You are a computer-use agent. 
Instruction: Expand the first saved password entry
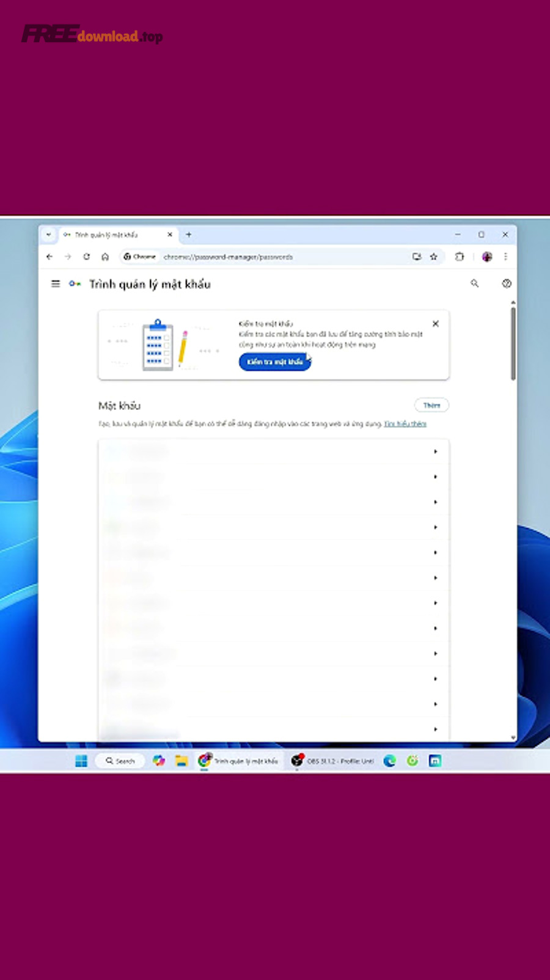(x=435, y=452)
